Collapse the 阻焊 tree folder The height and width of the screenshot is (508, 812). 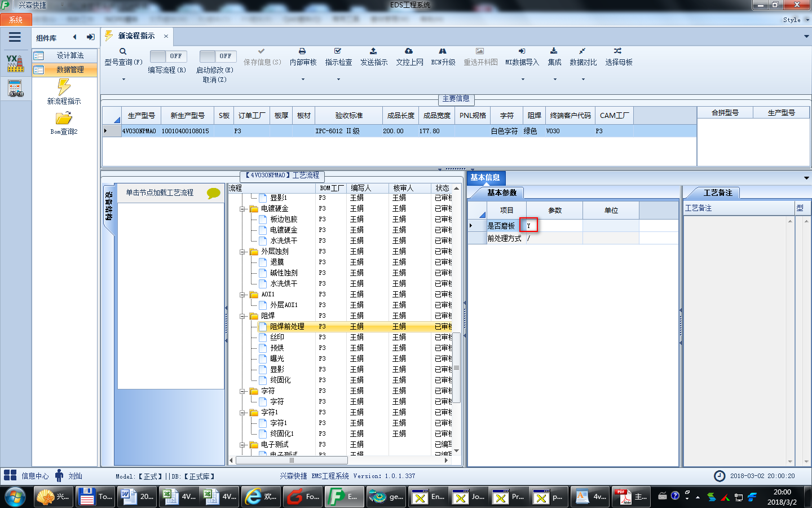[242, 316]
